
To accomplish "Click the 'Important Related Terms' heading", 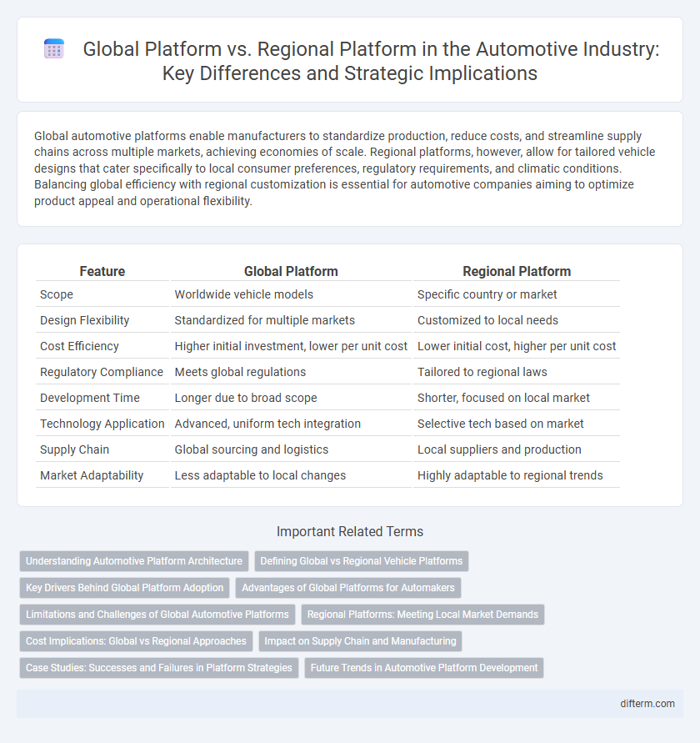I will click(350, 532).
